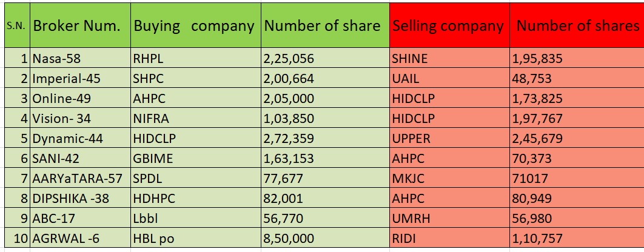
Task: Click the Selling company header cell
Action: (x=450, y=25)
